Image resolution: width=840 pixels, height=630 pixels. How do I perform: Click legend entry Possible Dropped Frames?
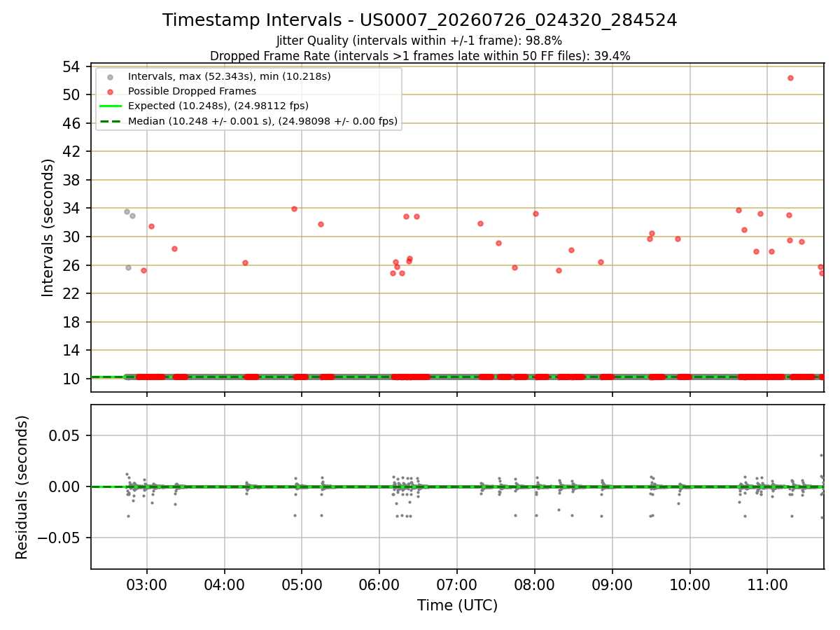(192, 91)
